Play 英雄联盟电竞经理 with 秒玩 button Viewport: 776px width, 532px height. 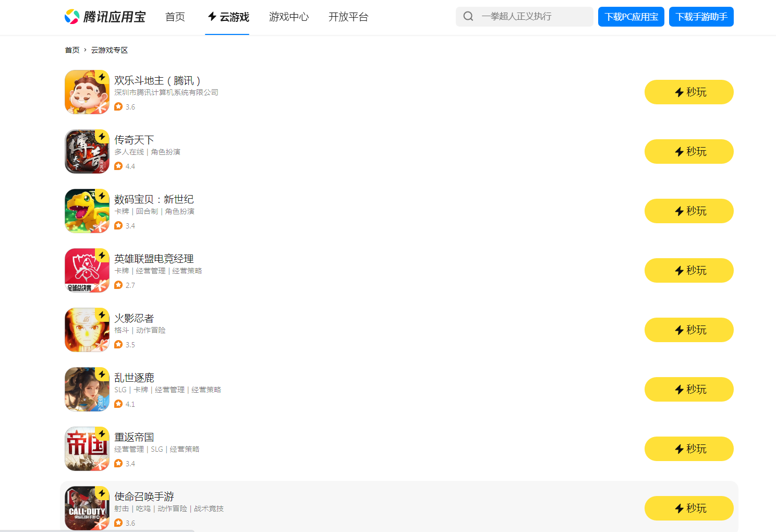click(689, 270)
